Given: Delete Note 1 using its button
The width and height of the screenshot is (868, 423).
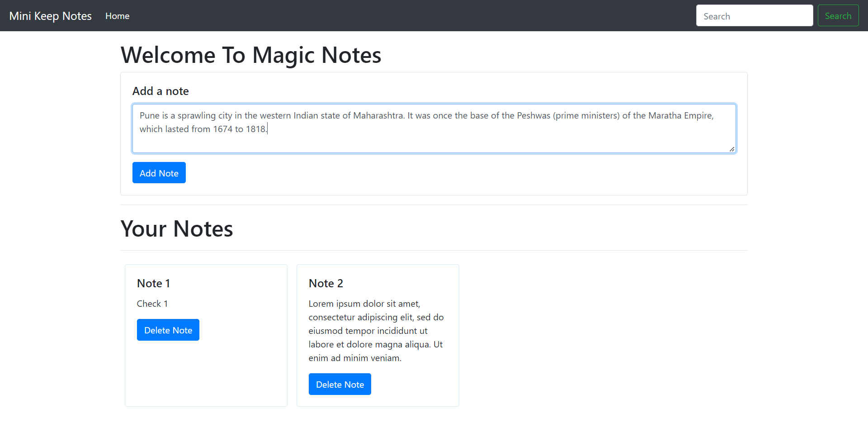Looking at the screenshot, I should point(168,330).
